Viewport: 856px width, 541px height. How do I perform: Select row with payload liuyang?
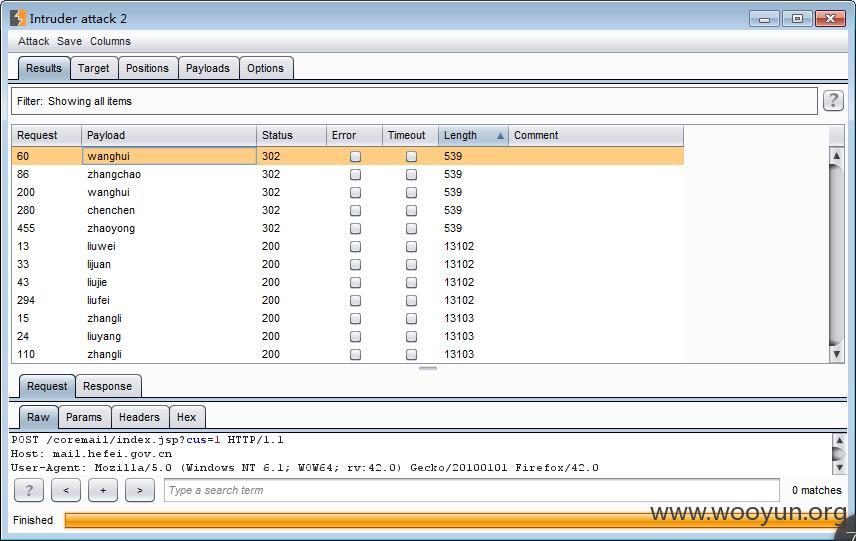pos(348,337)
